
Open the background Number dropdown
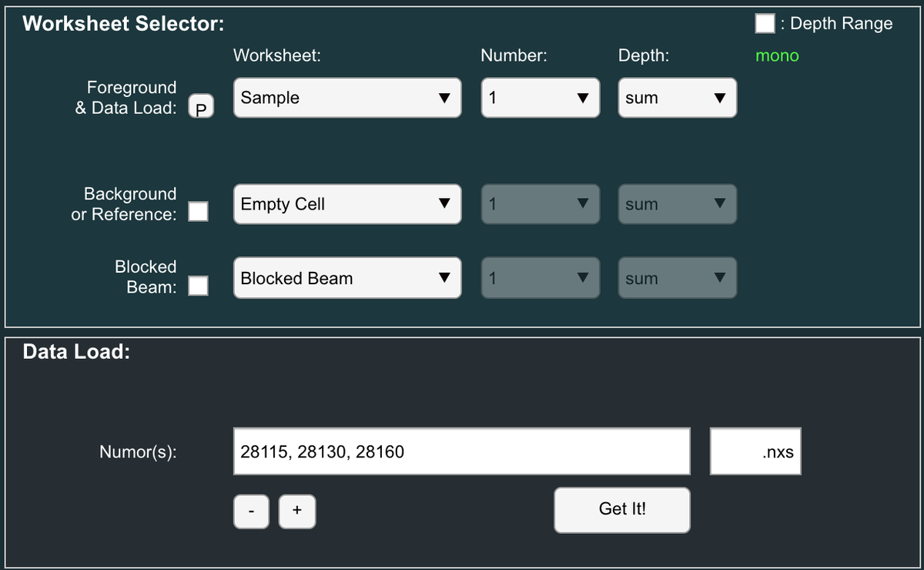[541, 204]
